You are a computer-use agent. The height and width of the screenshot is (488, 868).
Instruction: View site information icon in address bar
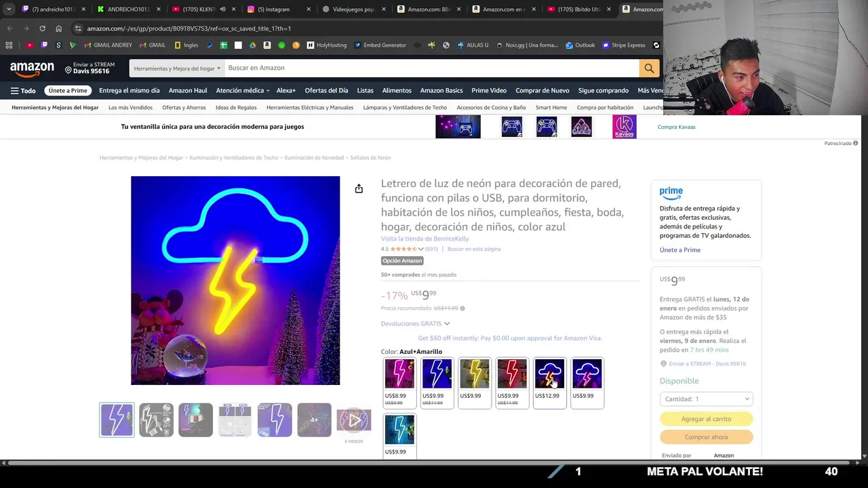tap(78, 28)
